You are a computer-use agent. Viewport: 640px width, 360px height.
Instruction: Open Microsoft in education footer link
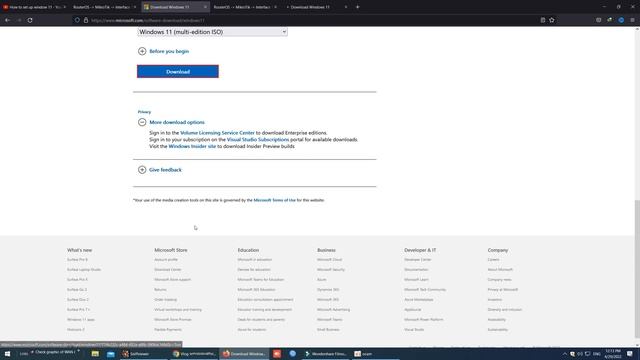[254, 260]
